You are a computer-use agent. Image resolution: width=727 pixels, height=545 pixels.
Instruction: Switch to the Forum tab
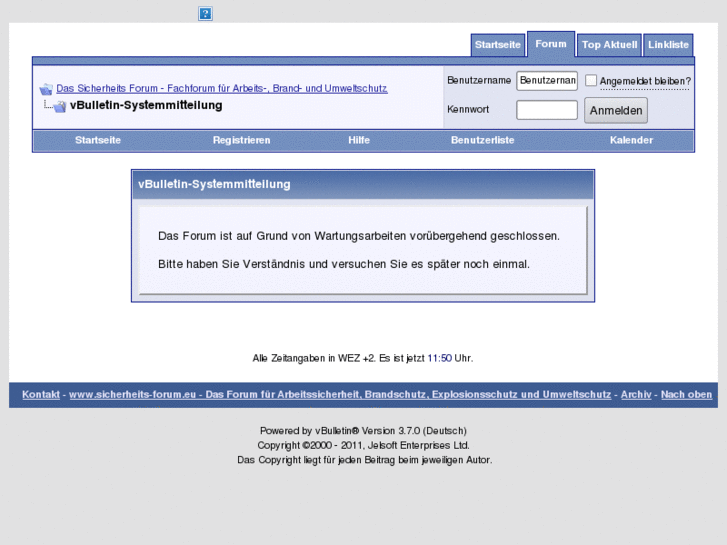tap(551, 44)
